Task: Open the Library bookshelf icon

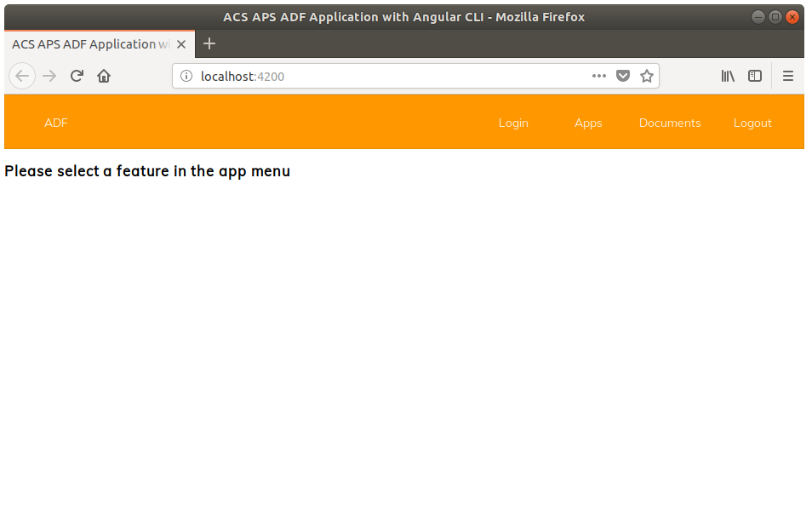Action: (x=728, y=76)
